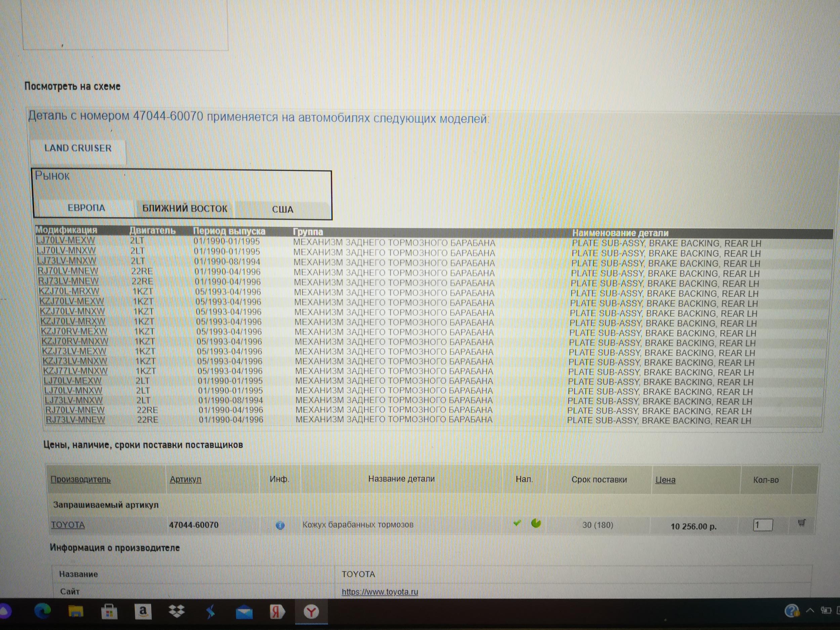The image size is (840, 630).
Task: Click the green pie-chart stock icon
Action: pos(536,523)
